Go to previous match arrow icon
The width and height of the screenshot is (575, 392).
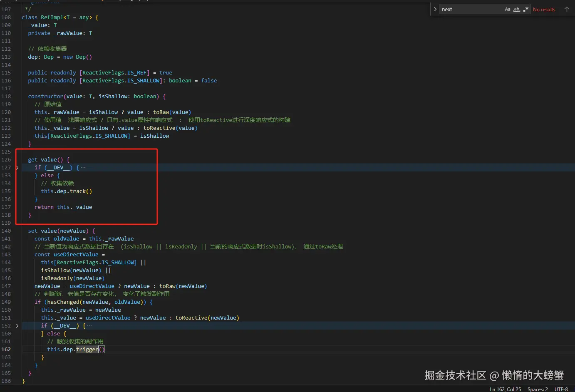pyautogui.click(x=567, y=9)
